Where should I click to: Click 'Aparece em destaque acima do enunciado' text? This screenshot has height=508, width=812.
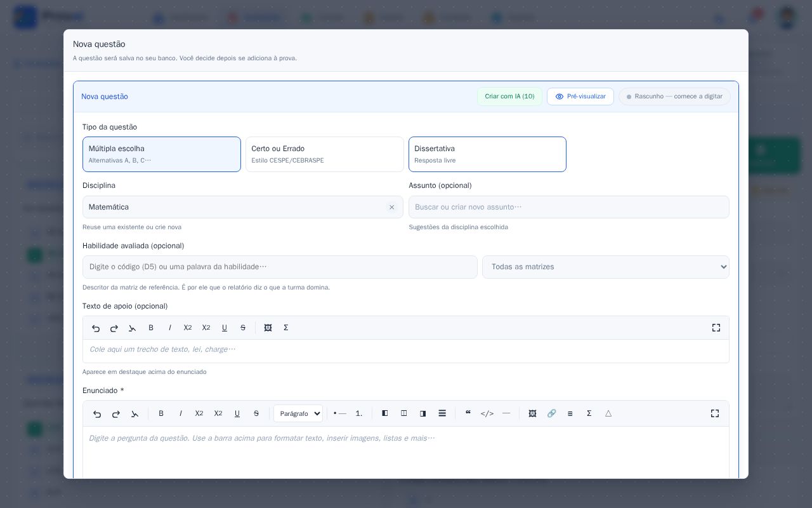[x=145, y=371]
